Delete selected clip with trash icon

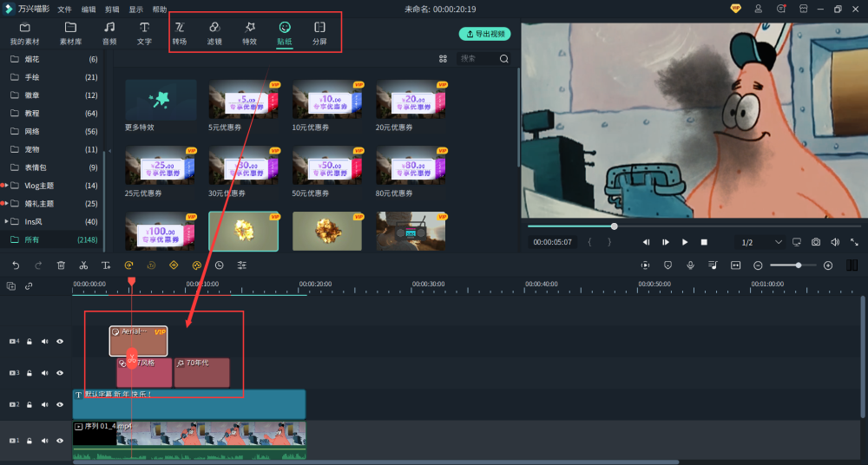pos(61,265)
